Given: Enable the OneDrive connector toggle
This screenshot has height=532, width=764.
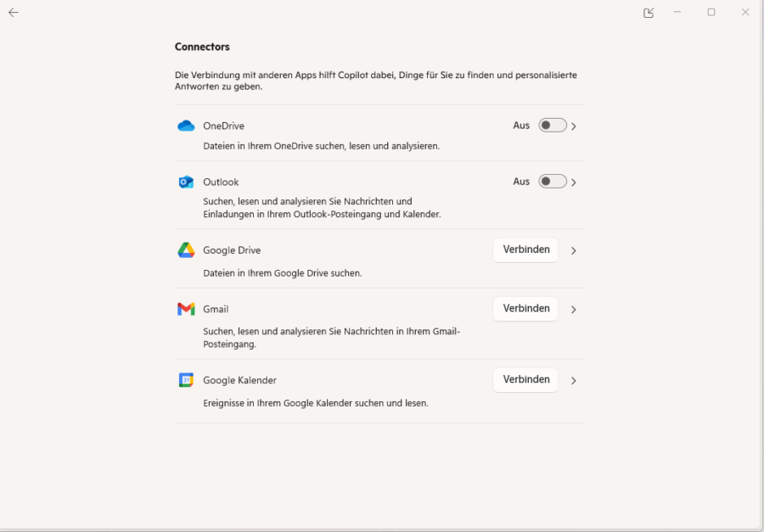Looking at the screenshot, I should (x=553, y=126).
